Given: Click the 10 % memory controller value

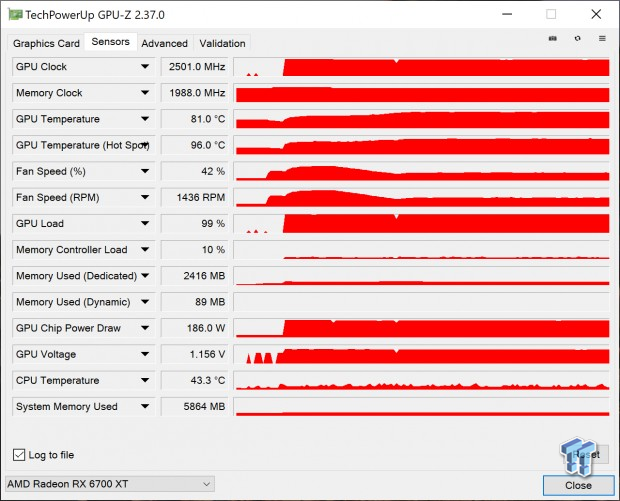Looking at the screenshot, I should [x=194, y=250].
